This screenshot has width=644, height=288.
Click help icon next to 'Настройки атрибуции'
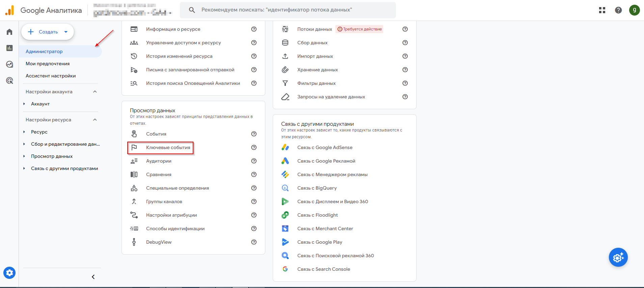[x=254, y=215]
